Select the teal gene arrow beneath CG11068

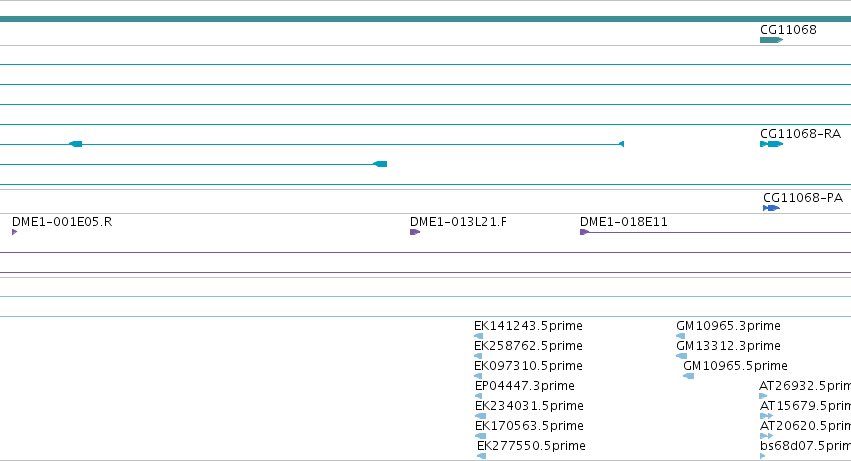tap(771, 40)
